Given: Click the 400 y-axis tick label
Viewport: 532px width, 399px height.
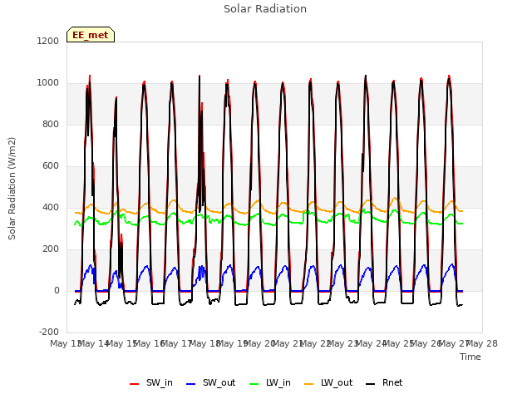Looking at the screenshot, I should coord(51,207).
